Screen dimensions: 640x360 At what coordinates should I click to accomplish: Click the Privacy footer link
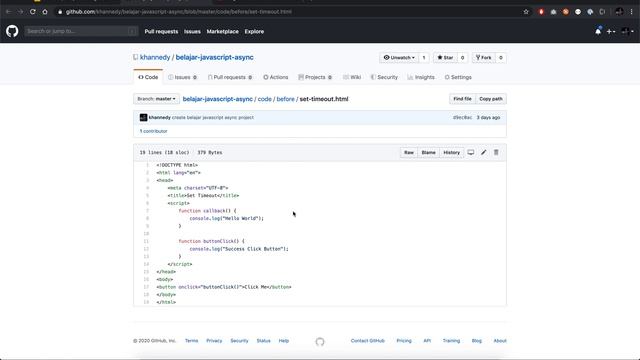point(214,340)
